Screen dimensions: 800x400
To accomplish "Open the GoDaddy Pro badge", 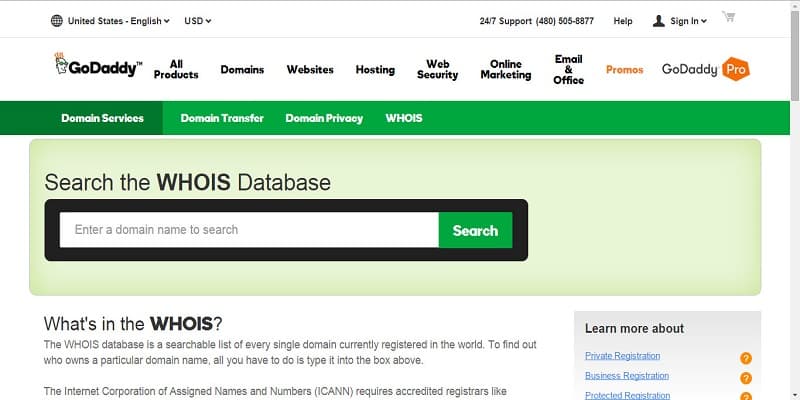I will 706,69.
